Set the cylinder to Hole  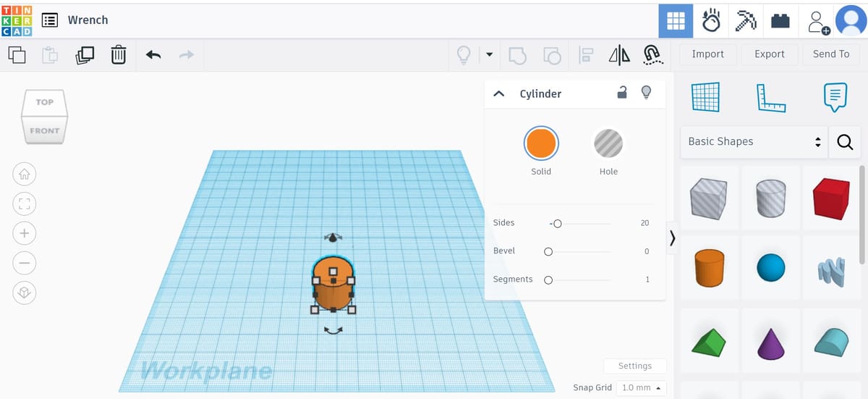608,144
